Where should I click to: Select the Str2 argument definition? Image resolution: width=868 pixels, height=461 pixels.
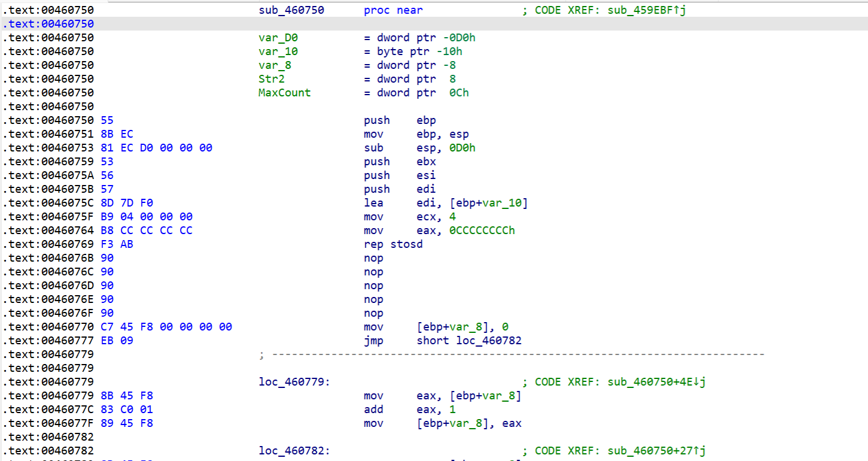pyautogui.click(x=272, y=79)
